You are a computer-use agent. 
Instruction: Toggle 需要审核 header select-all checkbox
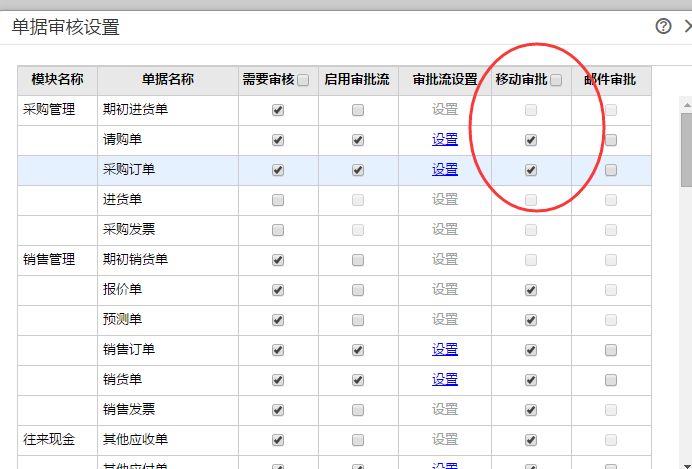303,80
